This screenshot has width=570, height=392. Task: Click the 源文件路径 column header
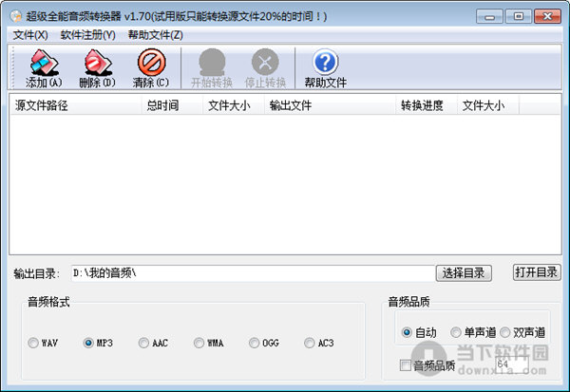coord(76,105)
